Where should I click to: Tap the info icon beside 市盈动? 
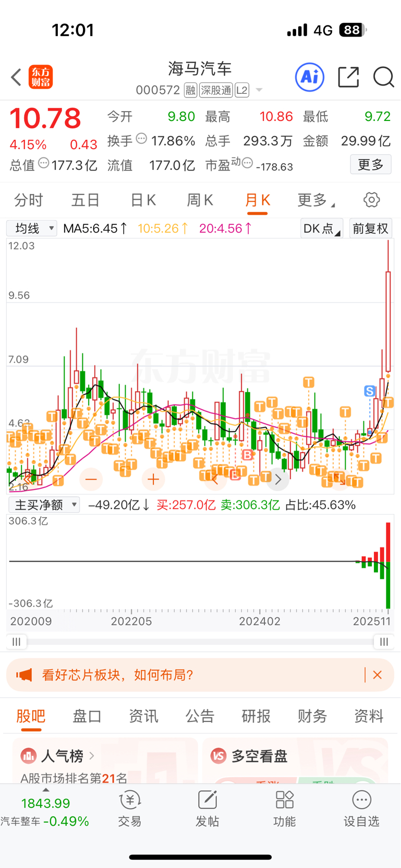[248, 163]
